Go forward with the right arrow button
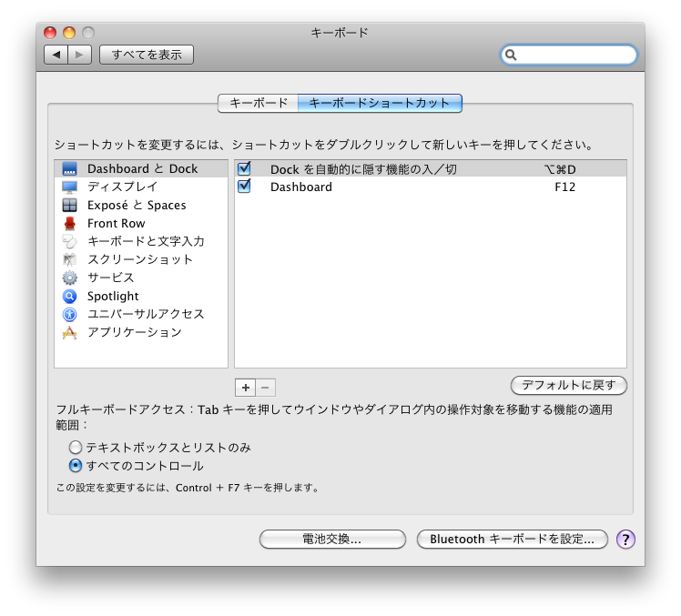The width and height of the screenshot is (681, 616). [x=79, y=55]
